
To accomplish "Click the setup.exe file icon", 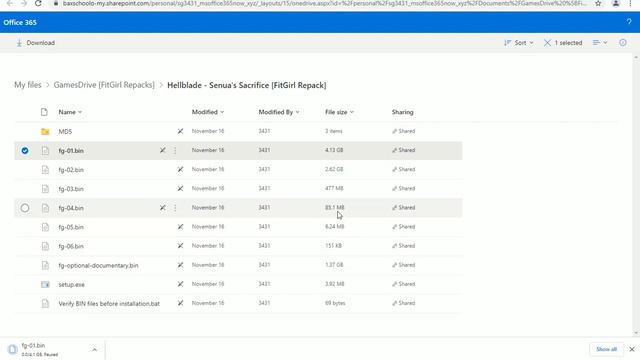I will pos(45,284).
